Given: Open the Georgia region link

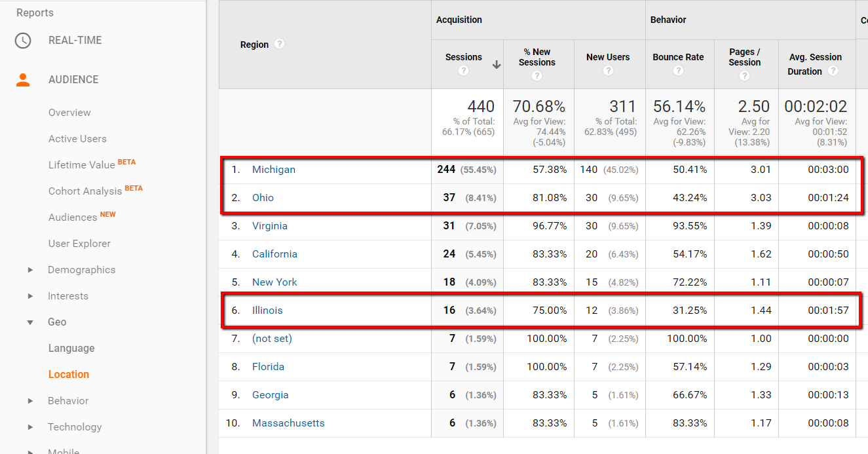Looking at the screenshot, I should 271,395.
